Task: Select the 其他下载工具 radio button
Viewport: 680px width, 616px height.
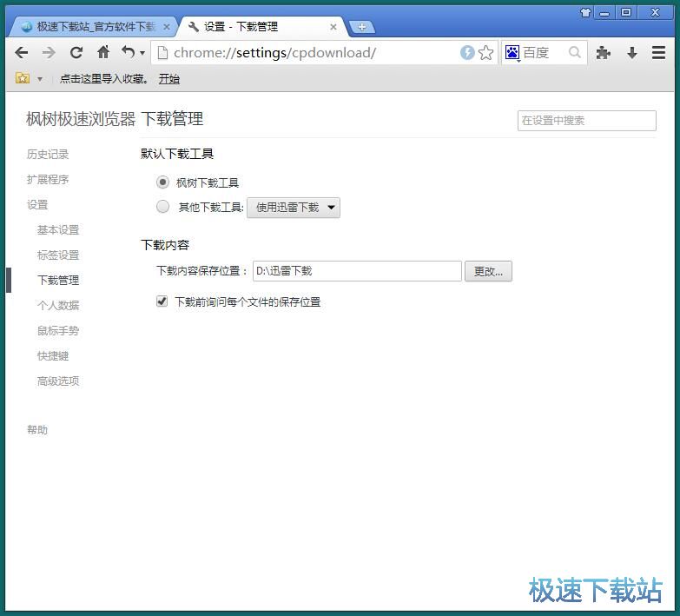Action: tap(162, 207)
